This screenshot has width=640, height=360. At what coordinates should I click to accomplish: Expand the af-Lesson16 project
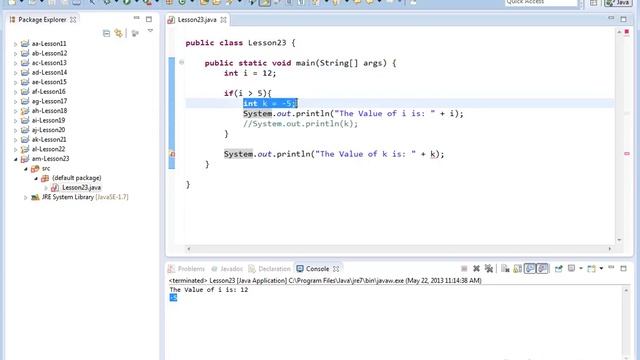[16, 92]
